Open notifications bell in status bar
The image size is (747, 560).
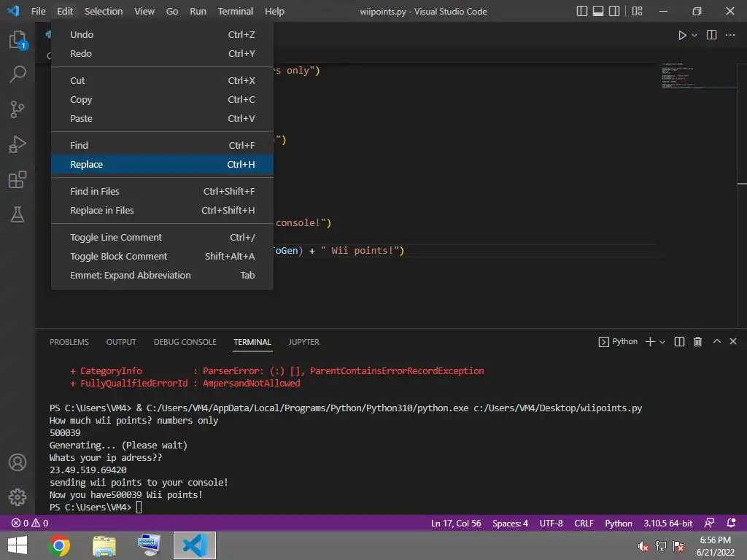point(731,523)
